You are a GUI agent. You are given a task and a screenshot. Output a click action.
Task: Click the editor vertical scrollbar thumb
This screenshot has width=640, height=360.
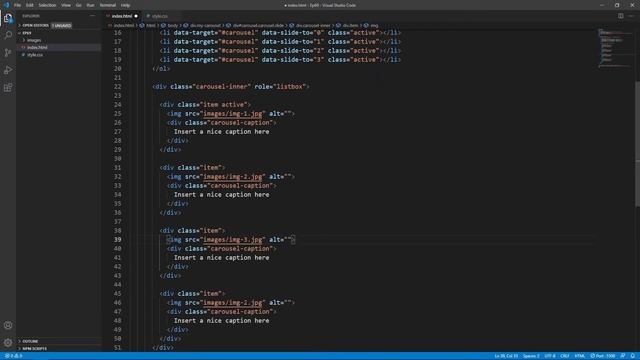(637, 143)
